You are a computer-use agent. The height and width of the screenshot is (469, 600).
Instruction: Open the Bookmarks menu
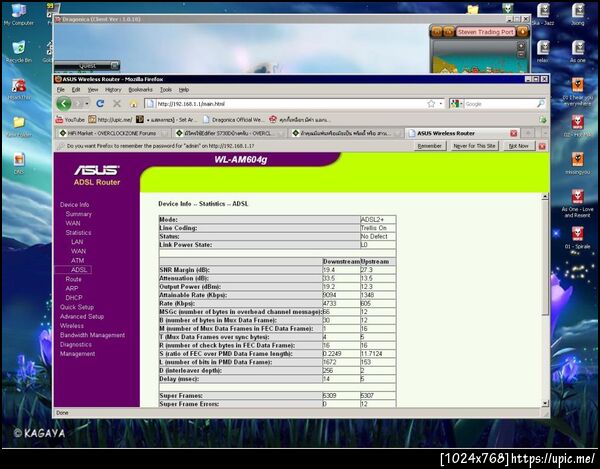[140, 90]
